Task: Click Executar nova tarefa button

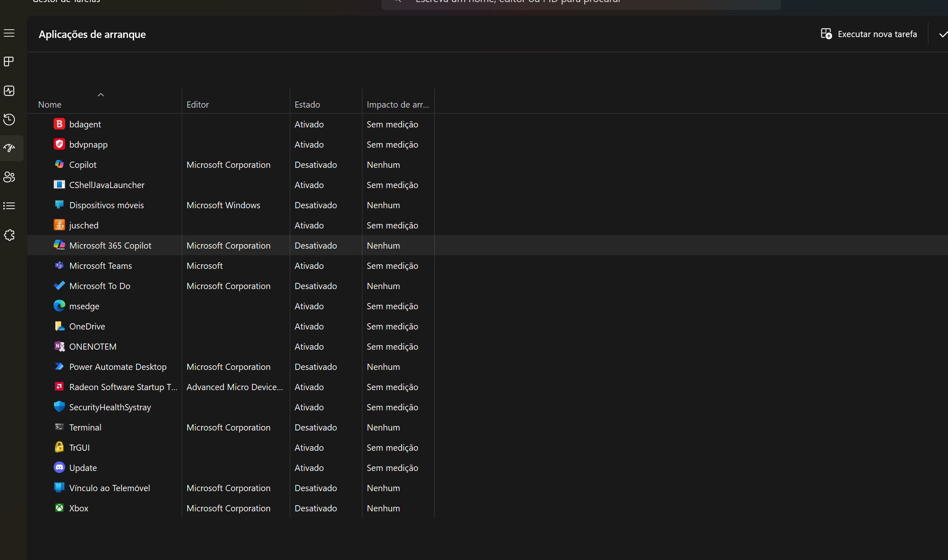Action: [869, 34]
